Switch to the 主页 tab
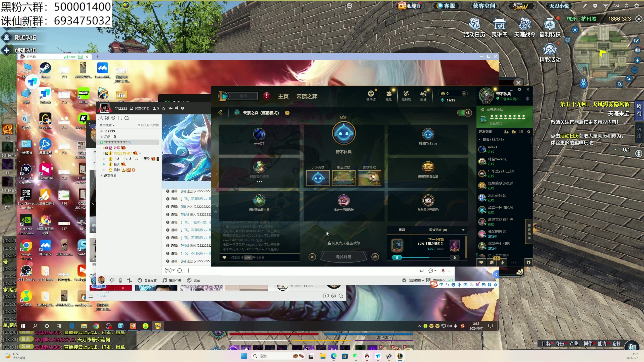 (x=283, y=96)
